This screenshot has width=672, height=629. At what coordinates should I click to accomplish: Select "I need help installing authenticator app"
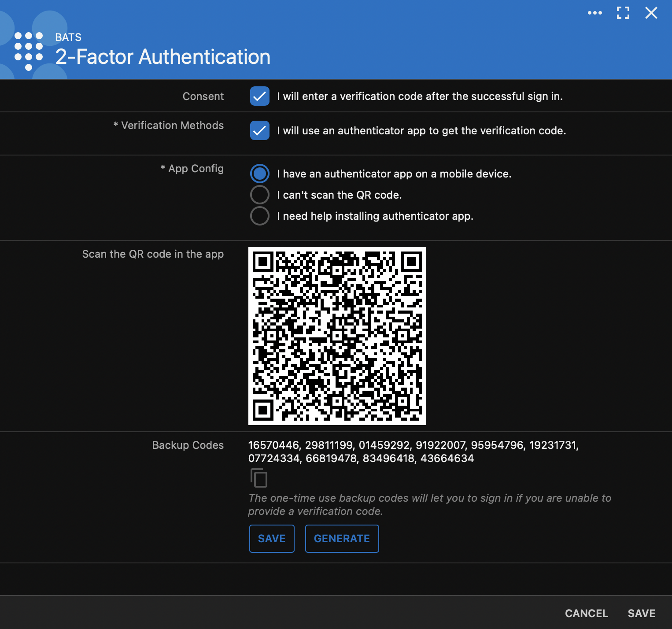click(x=259, y=216)
